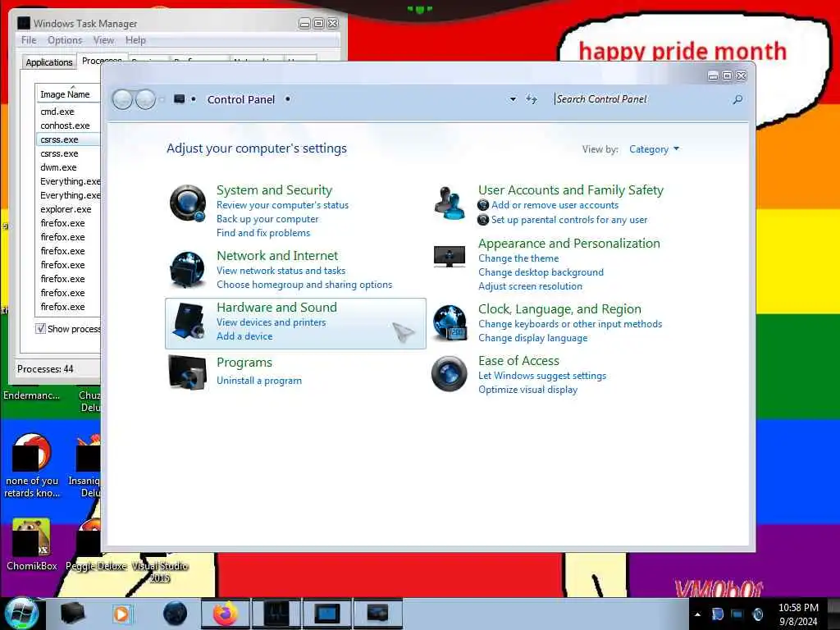840x630 pixels.
Task: Open the View menu in Task Manager
Action: tap(103, 40)
